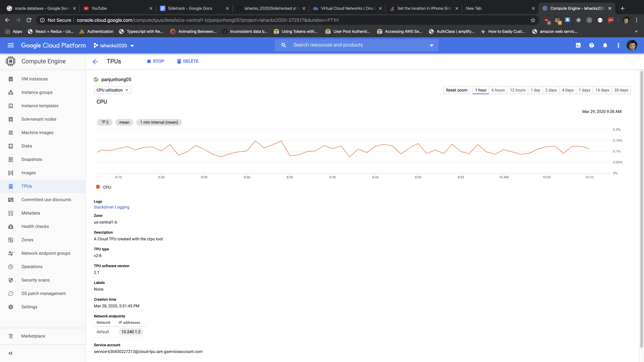Select the 6 hours time range
This screenshot has height=362, width=644.
(x=498, y=90)
